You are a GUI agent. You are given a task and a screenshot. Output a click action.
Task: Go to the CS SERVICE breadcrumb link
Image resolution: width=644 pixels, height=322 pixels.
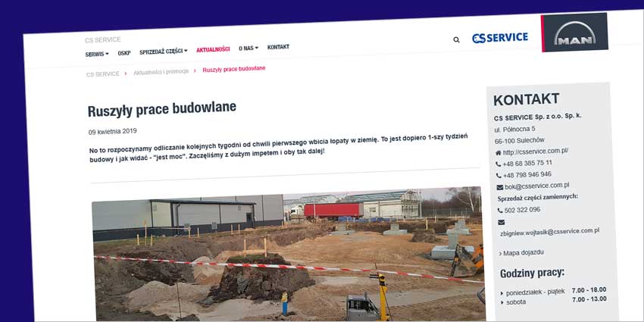(x=103, y=74)
